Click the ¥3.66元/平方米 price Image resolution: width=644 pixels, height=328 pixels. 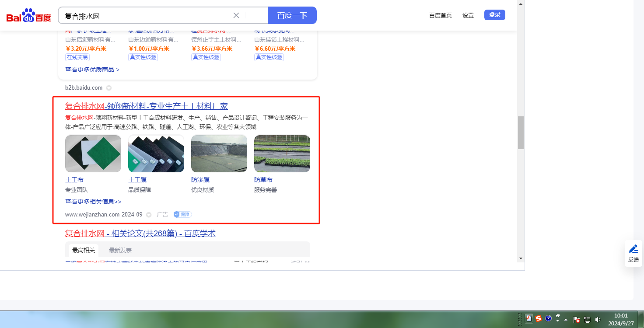point(212,49)
